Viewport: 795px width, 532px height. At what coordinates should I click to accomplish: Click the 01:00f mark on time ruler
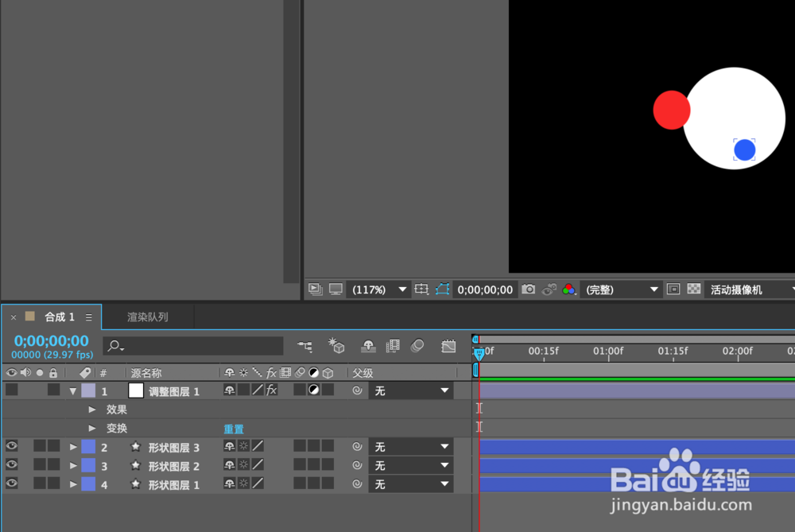(608, 351)
